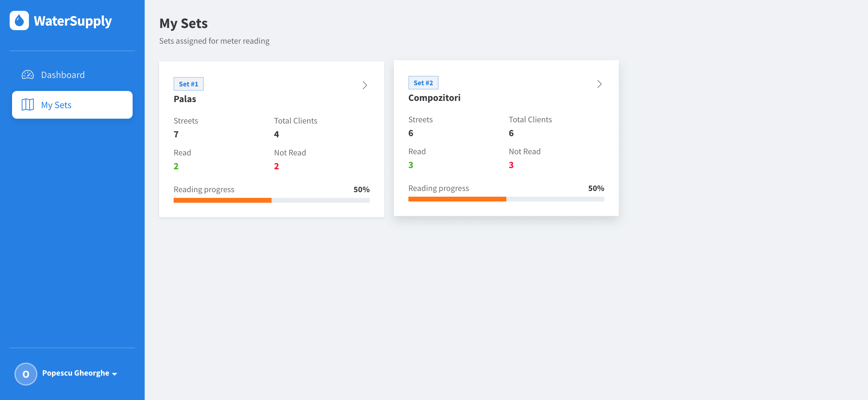868x400 pixels.
Task: Click the Set #2 badge
Action: (x=423, y=83)
